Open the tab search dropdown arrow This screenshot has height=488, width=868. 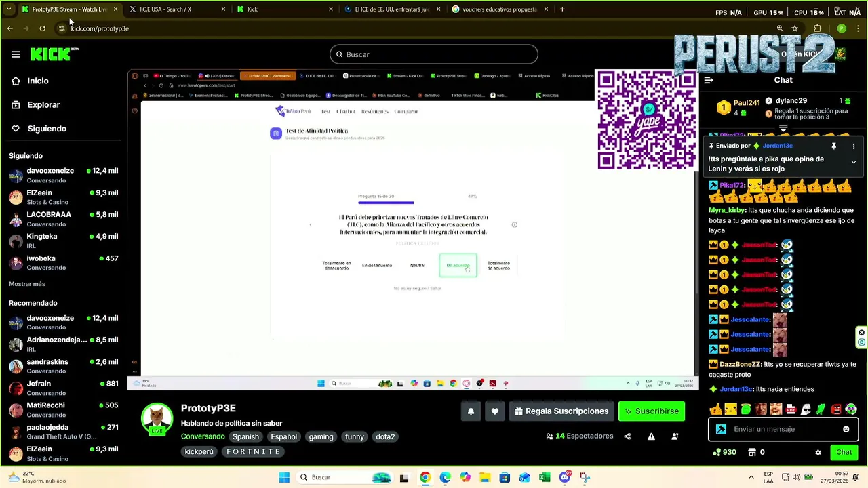(x=8, y=9)
